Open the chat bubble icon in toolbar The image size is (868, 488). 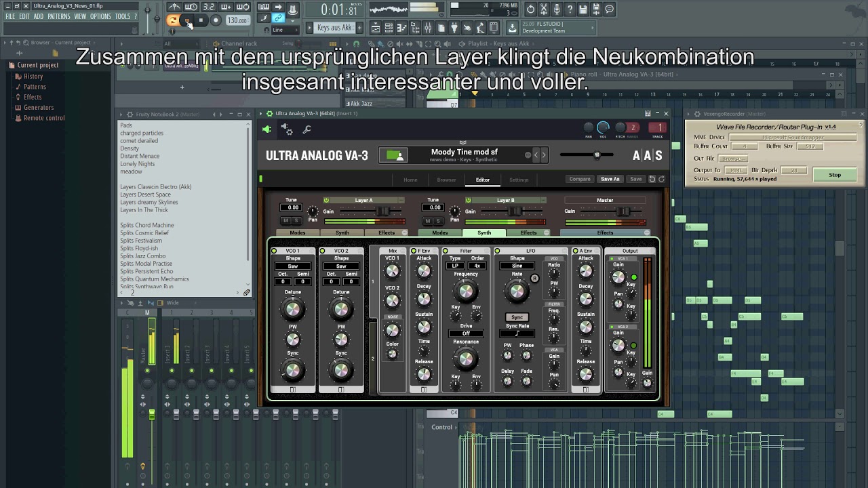pos(609,9)
